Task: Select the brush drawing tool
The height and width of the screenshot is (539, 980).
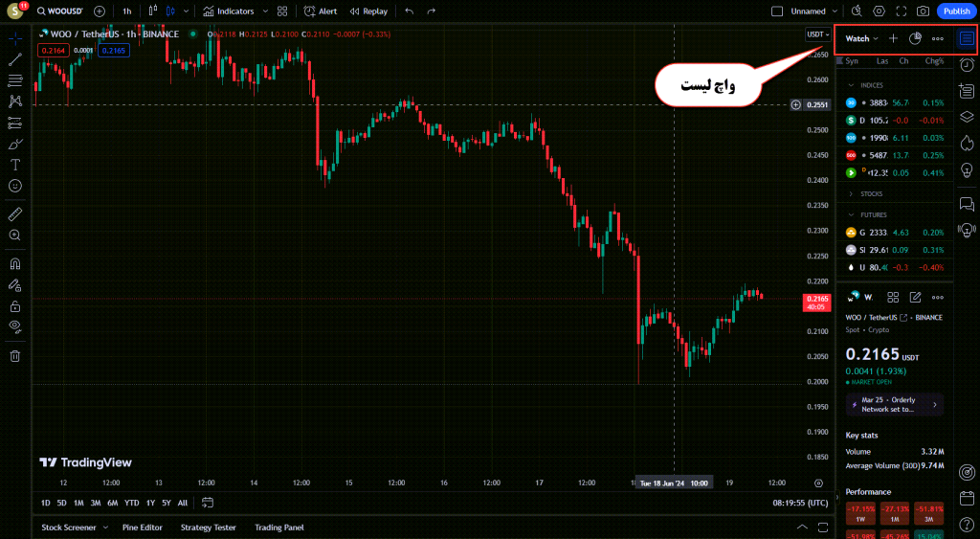Action: 15,144
